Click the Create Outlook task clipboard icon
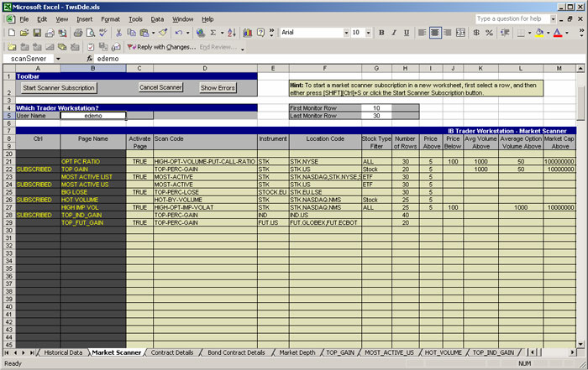Image resolution: width=588 pixels, height=370 pixels. click(91, 47)
